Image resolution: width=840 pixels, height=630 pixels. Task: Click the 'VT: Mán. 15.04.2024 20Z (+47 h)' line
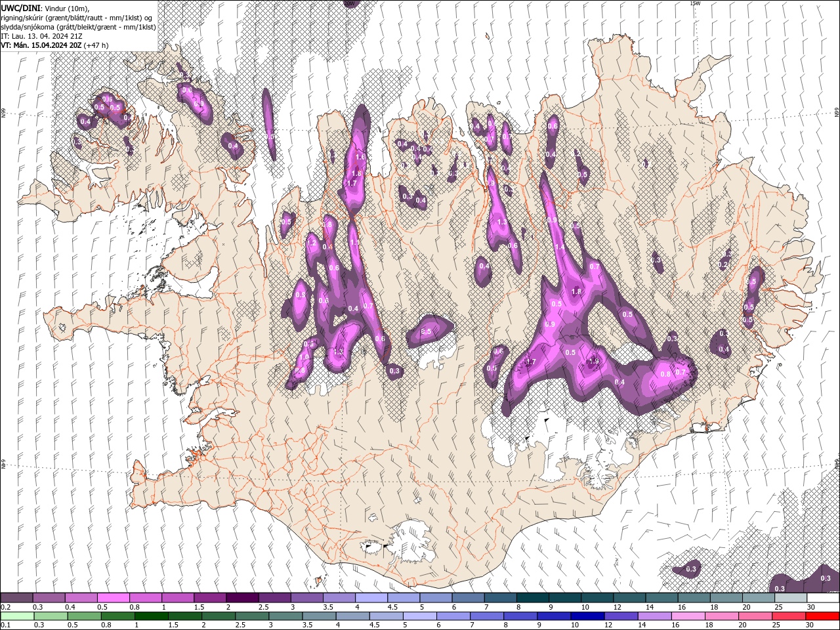pos(55,45)
